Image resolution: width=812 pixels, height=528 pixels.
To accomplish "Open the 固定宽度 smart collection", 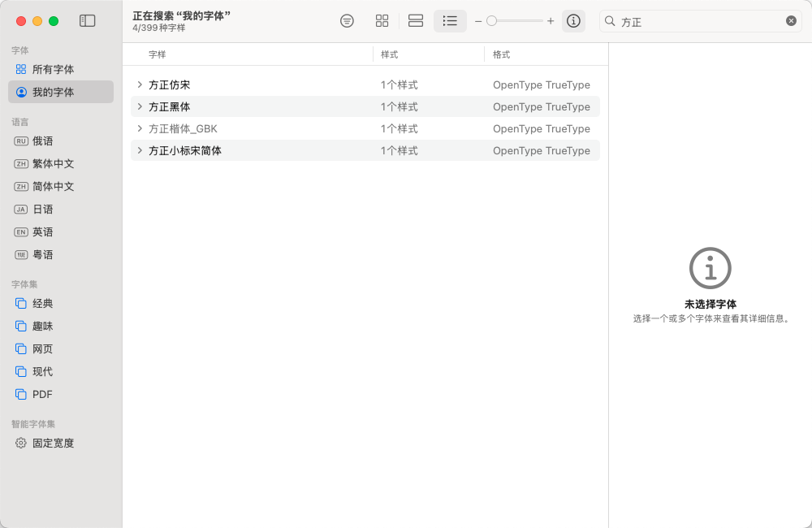I will [x=53, y=443].
